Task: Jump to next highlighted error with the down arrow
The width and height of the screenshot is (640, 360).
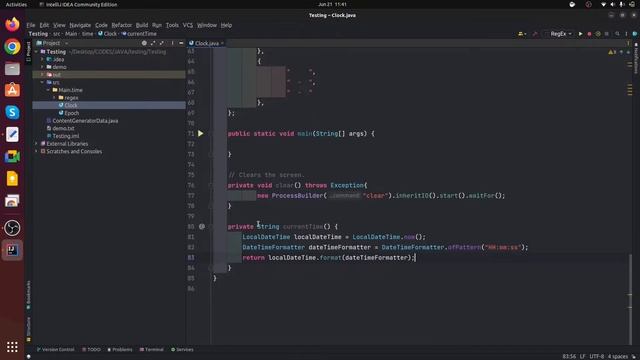Action: tap(628, 52)
